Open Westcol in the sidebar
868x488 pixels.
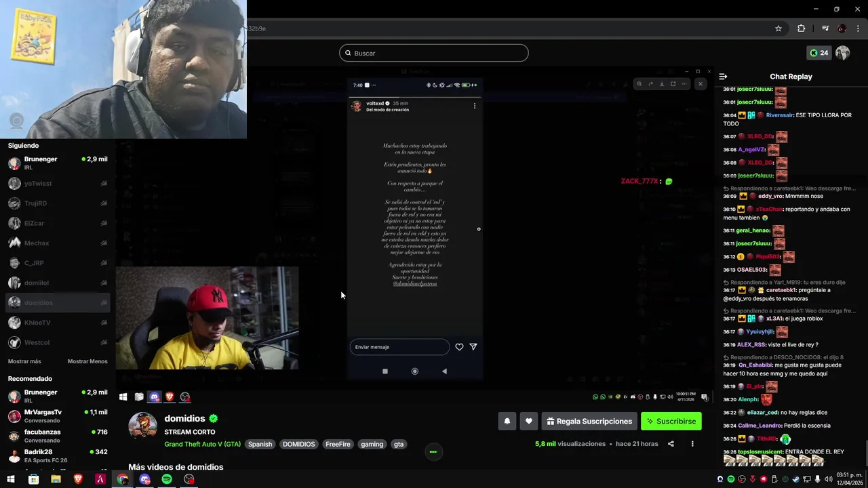[x=58, y=342]
